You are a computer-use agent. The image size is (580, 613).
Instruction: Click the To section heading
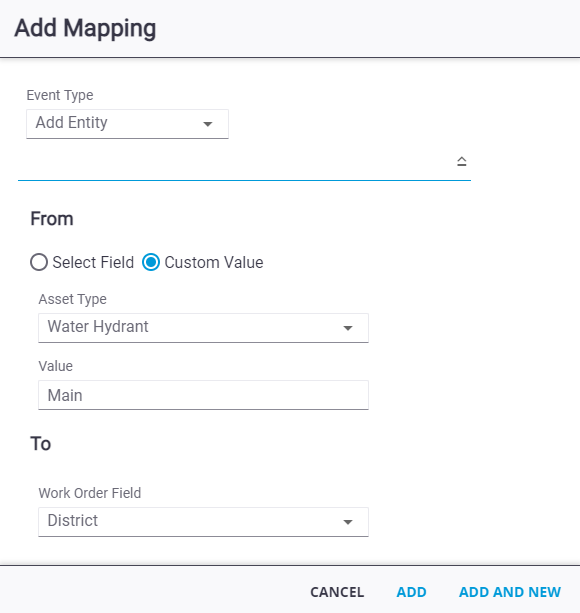point(41,444)
